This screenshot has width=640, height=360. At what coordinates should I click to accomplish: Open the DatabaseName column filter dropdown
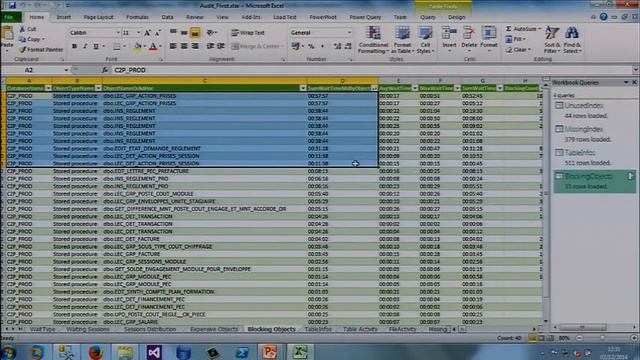(x=48, y=88)
